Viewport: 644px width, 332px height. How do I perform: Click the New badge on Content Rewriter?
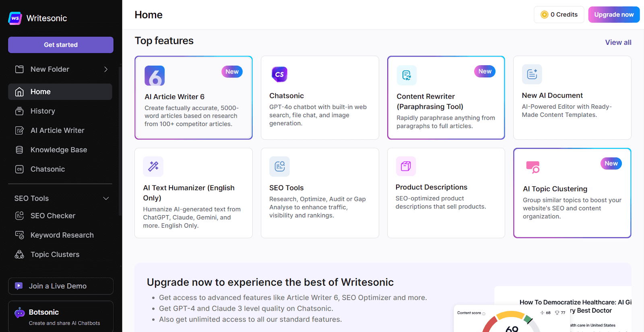pos(485,71)
